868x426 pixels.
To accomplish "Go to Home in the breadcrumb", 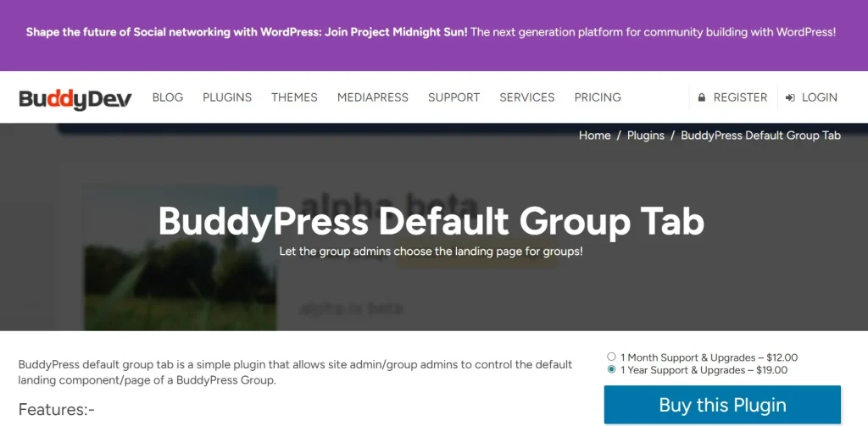I will (x=594, y=136).
